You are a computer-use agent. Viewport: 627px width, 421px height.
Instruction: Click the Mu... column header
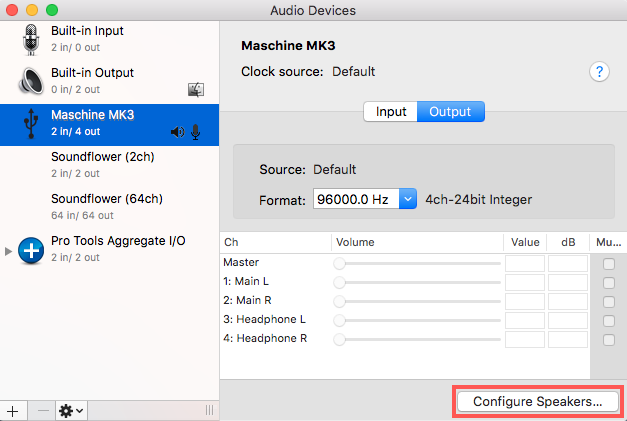tap(608, 242)
